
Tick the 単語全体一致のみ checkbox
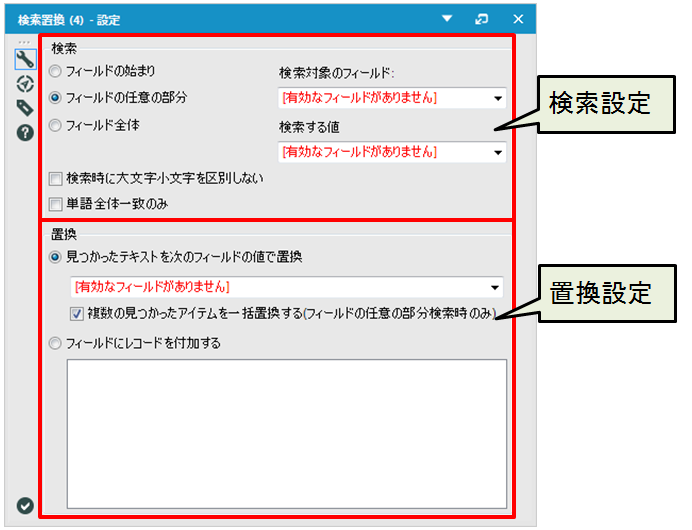click(56, 204)
